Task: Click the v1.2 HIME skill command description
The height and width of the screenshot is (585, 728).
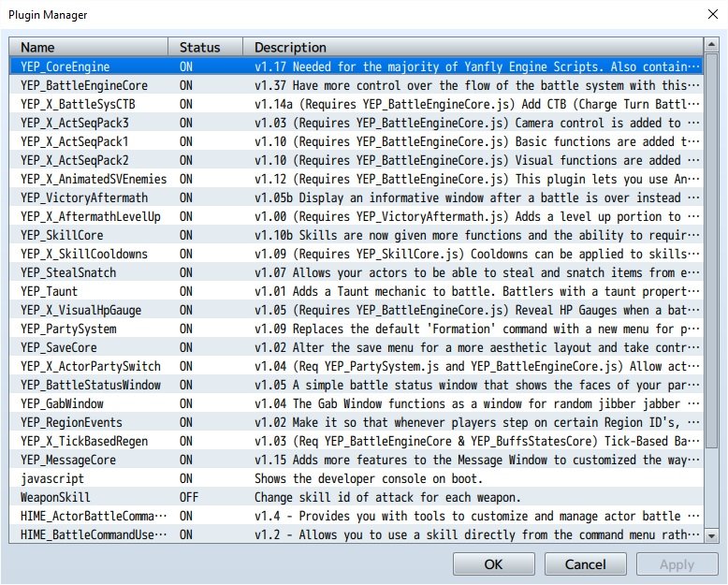Action: [477, 534]
